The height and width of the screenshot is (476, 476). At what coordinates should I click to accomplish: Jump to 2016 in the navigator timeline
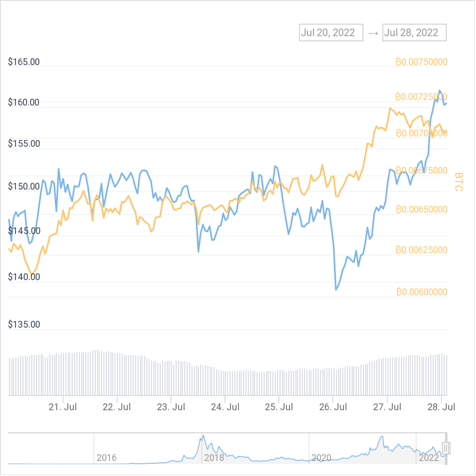click(x=106, y=458)
